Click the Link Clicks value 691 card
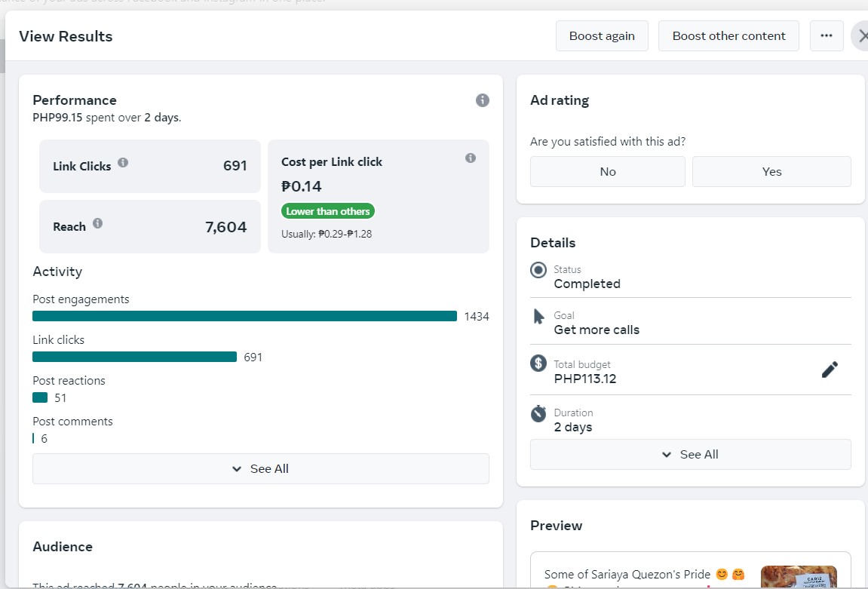 point(150,166)
